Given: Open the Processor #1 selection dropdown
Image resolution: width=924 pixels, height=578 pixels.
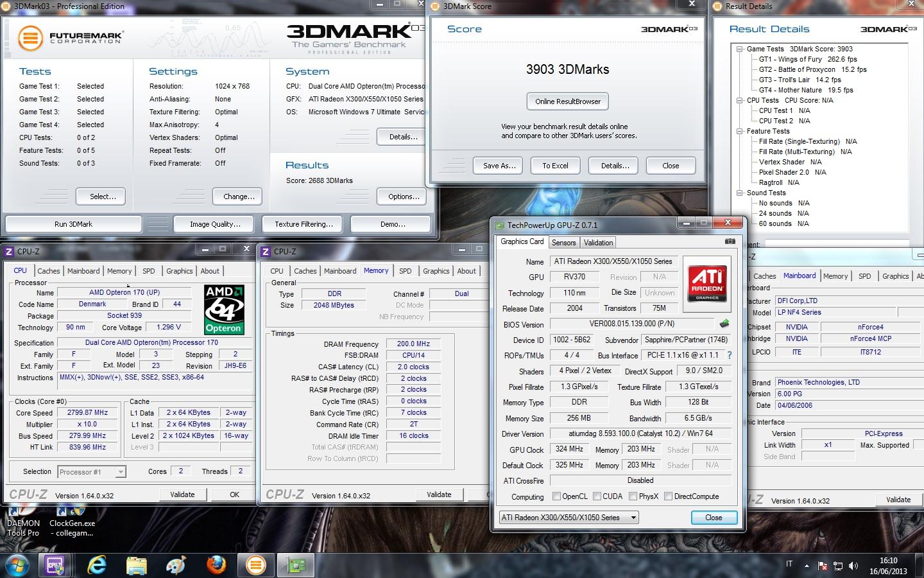Looking at the screenshot, I should (x=92, y=471).
